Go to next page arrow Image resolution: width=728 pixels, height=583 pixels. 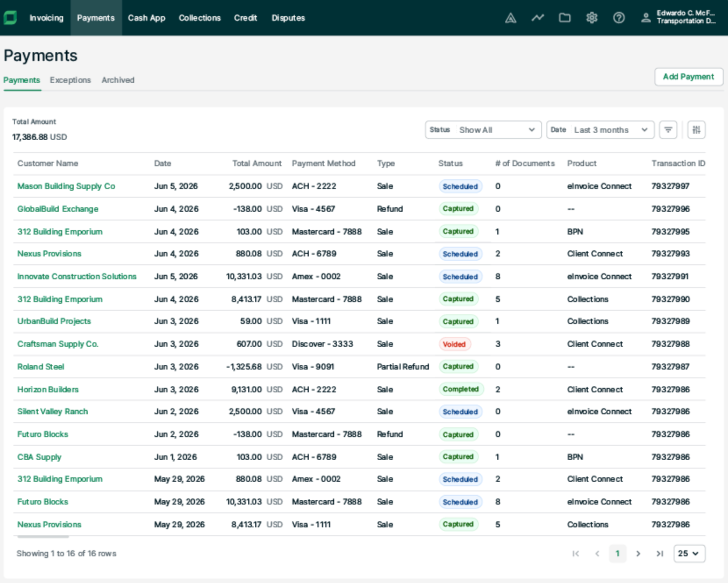[639, 554]
